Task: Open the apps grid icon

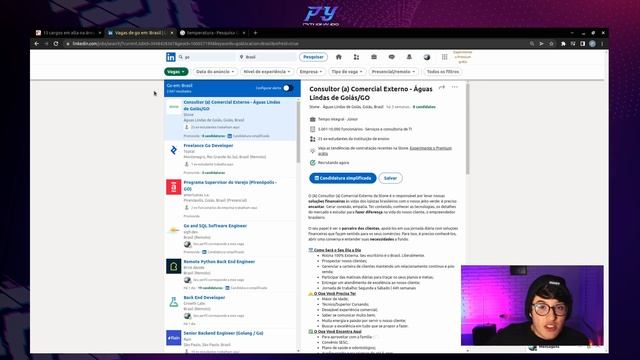Action: click(x=444, y=57)
